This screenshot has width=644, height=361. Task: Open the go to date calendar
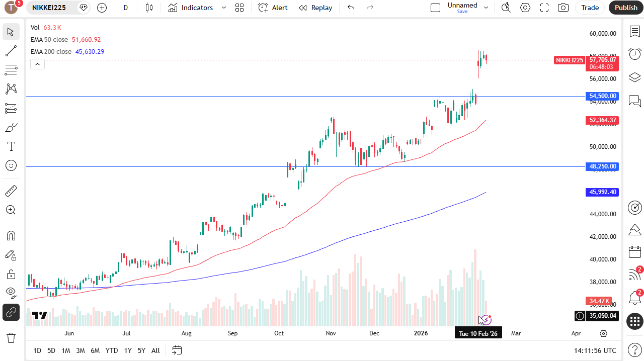click(177, 350)
